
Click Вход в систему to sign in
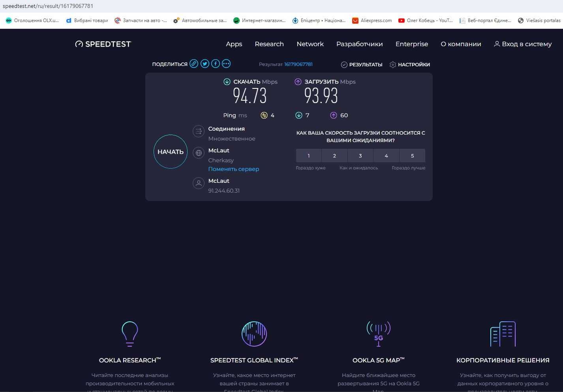[x=523, y=44]
